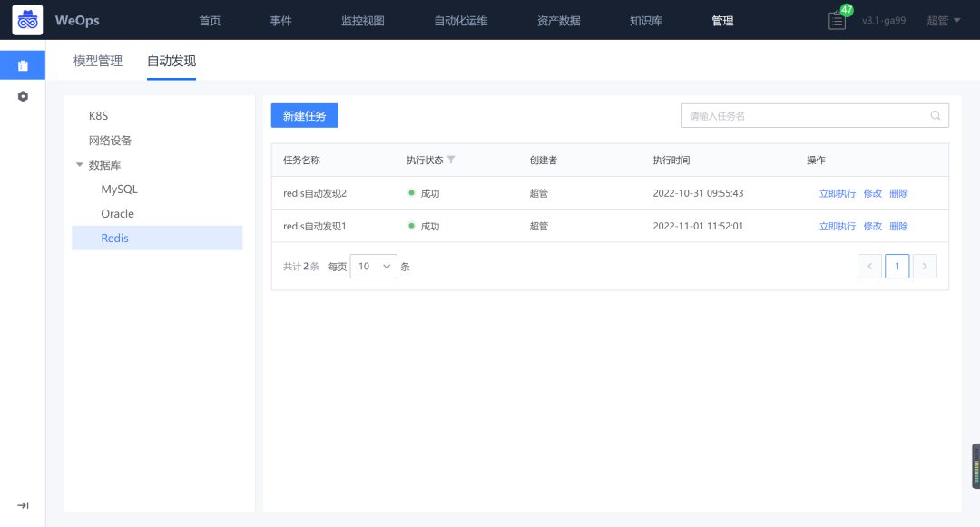This screenshot has height=527, width=980.
Task: Open the page size dropdown showing 10
Action: coord(373,266)
